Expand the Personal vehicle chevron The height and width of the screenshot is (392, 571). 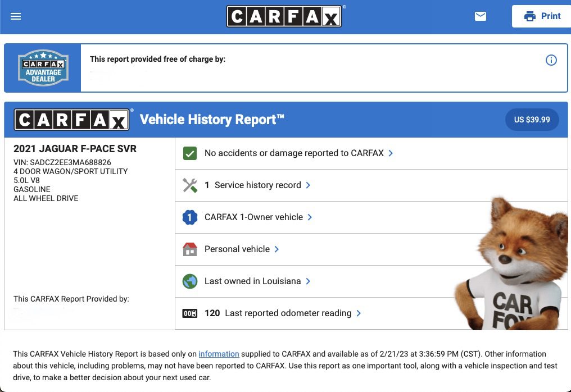pos(277,249)
